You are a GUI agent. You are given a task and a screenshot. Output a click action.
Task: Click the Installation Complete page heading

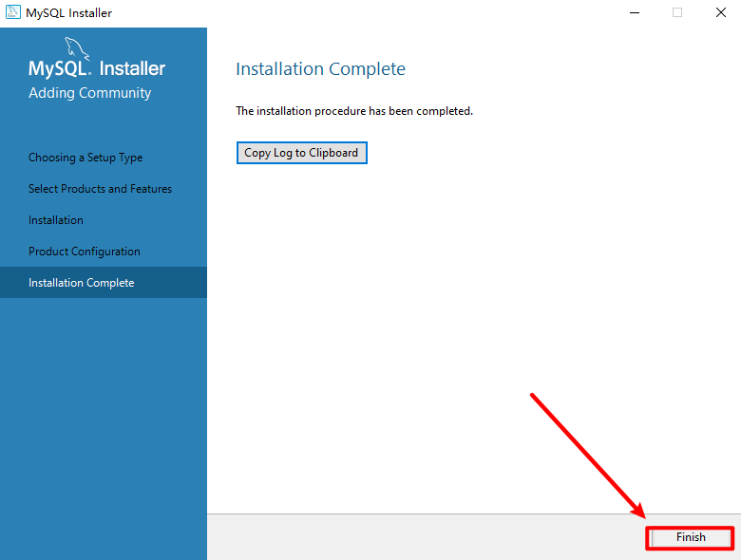pyautogui.click(x=320, y=69)
